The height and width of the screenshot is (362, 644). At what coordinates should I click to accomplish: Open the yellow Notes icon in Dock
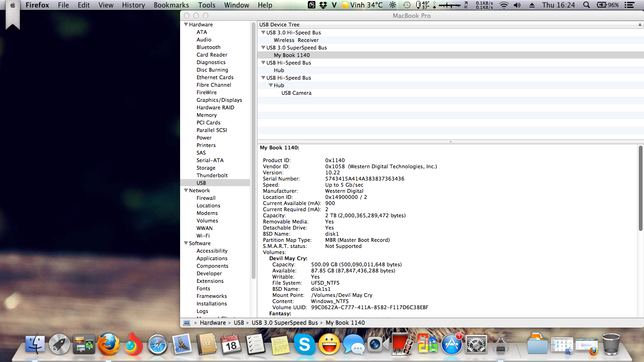click(x=280, y=345)
